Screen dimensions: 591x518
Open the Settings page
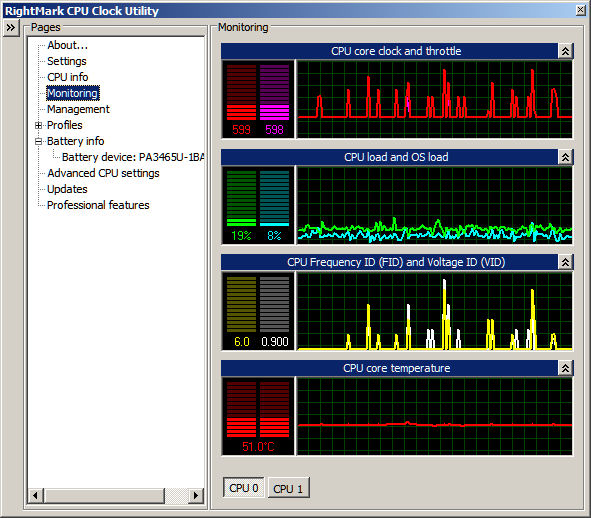pyautogui.click(x=67, y=61)
